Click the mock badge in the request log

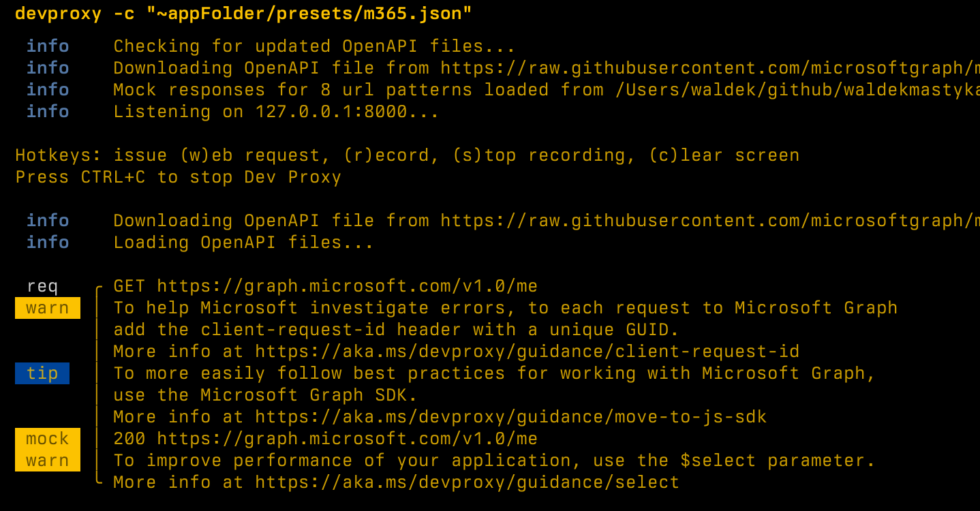tap(47, 438)
